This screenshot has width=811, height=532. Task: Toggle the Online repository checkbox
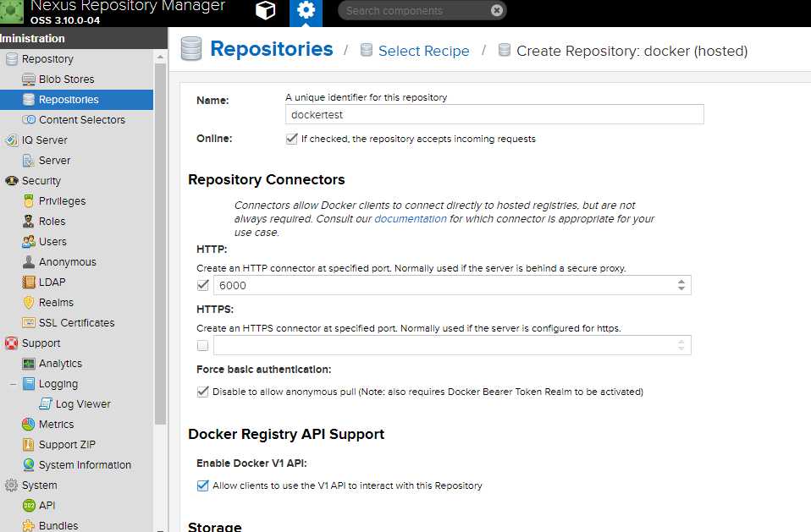(292, 139)
